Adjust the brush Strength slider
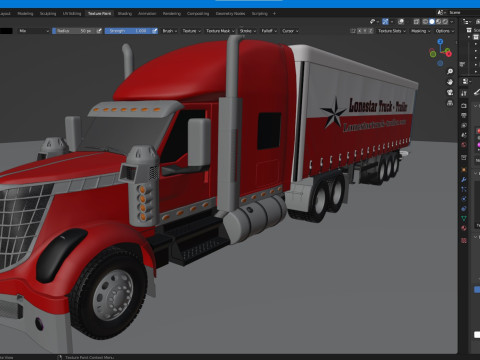This screenshot has height=360, width=480. 128,31
